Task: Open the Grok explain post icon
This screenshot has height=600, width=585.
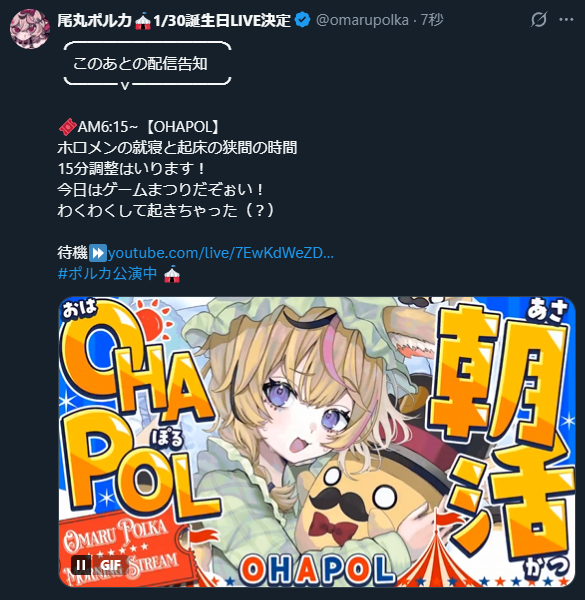Action: (x=539, y=20)
